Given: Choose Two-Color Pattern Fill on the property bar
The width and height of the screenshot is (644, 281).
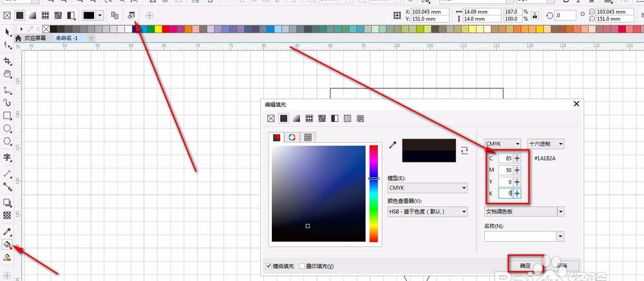Looking at the screenshot, I should [x=71, y=15].
